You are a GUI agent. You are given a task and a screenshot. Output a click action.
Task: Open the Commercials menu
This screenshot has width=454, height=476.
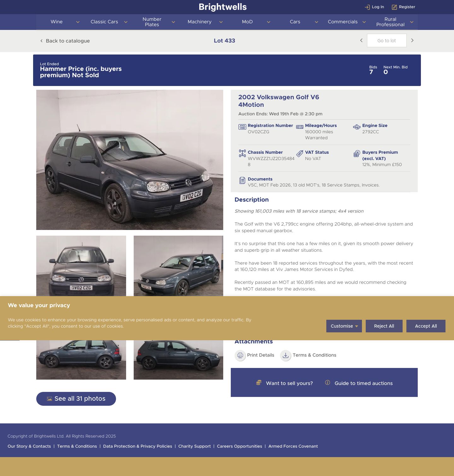[343, 22]
